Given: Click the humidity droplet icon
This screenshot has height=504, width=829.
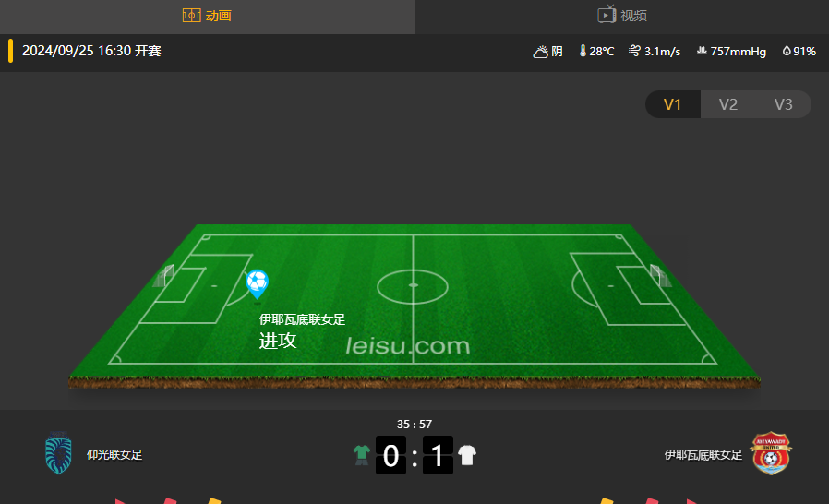Looking at the screenshot, I should pos(787,51).
